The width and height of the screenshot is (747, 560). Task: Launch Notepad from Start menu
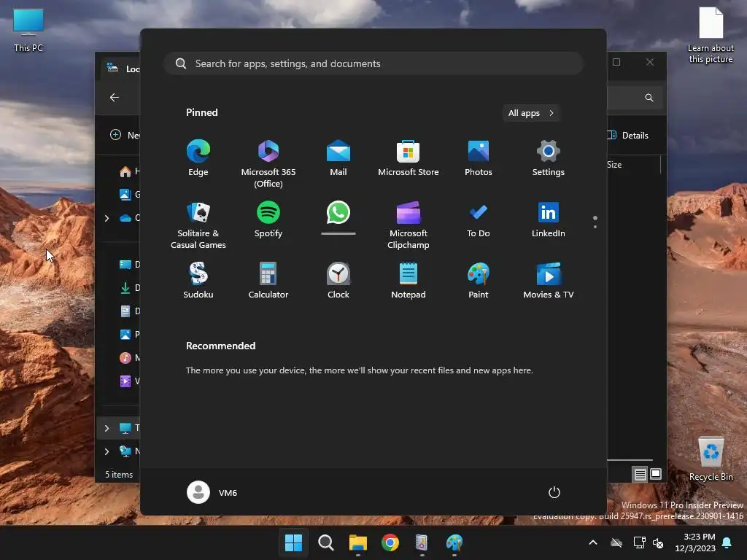coord(409,281)
